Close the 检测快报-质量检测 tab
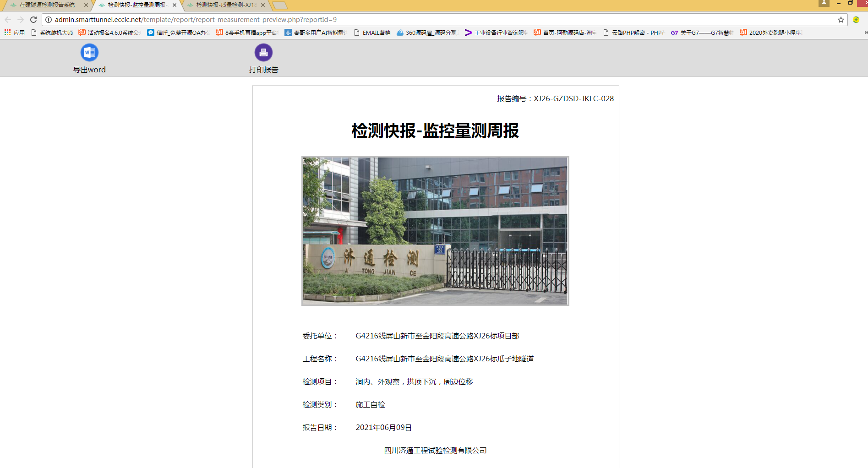 point(262,5)
